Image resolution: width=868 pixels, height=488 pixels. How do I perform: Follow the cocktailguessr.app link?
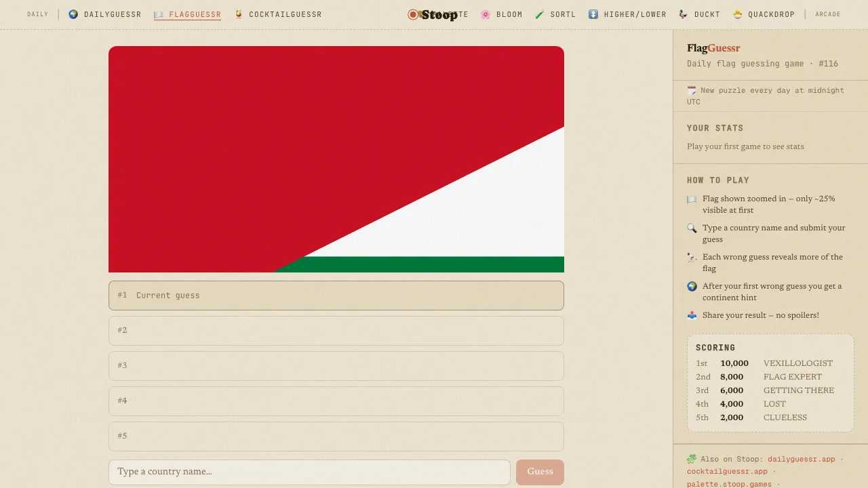[x=727, y=471]
